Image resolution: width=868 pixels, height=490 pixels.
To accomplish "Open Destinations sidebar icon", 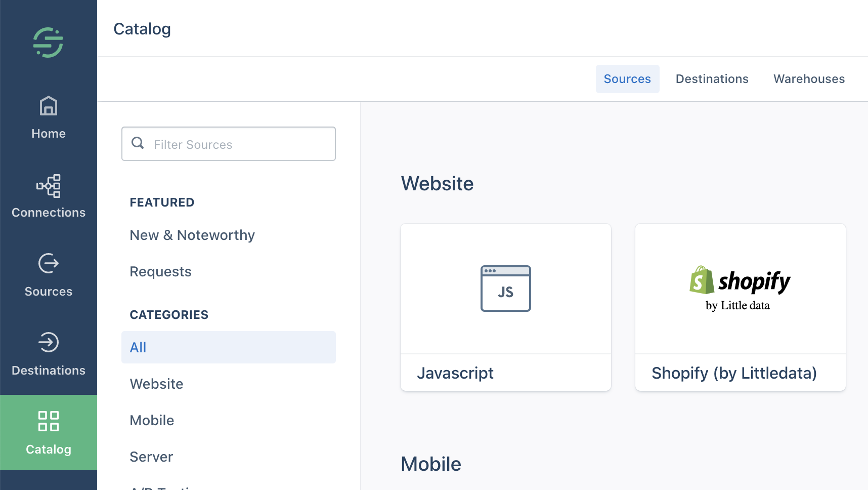I will point(49,342).
